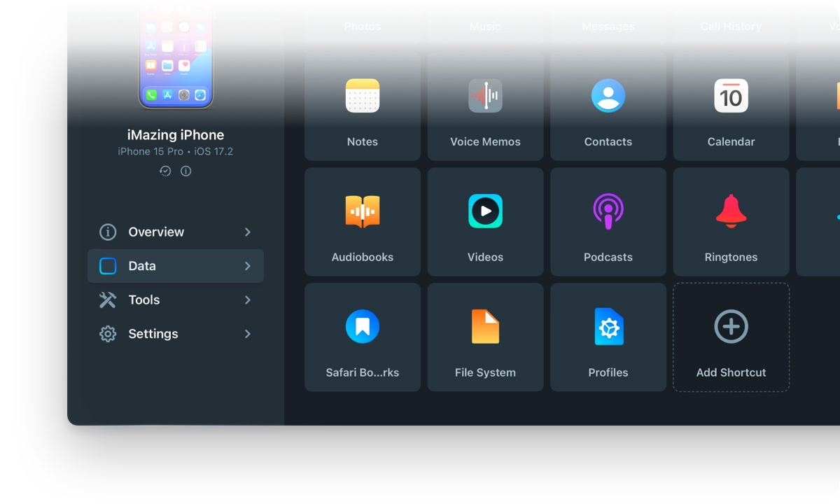Click the backup history clock icon
The height and width of the screenshot is (504, 840).
(165, 171)
